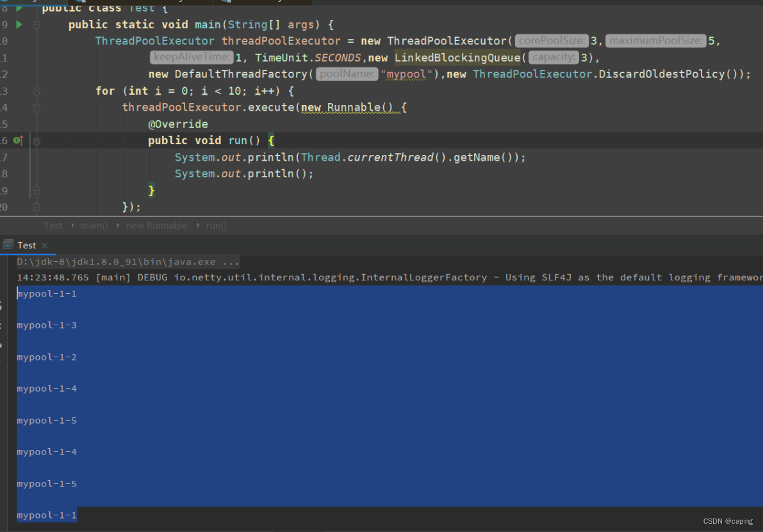Click the first mypool-1-1 output line
This screenshot has height=532, width=763.
(47, 293)
